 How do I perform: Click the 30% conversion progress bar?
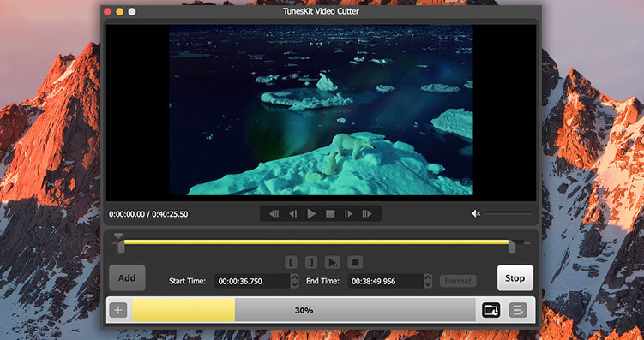[304, 310]
